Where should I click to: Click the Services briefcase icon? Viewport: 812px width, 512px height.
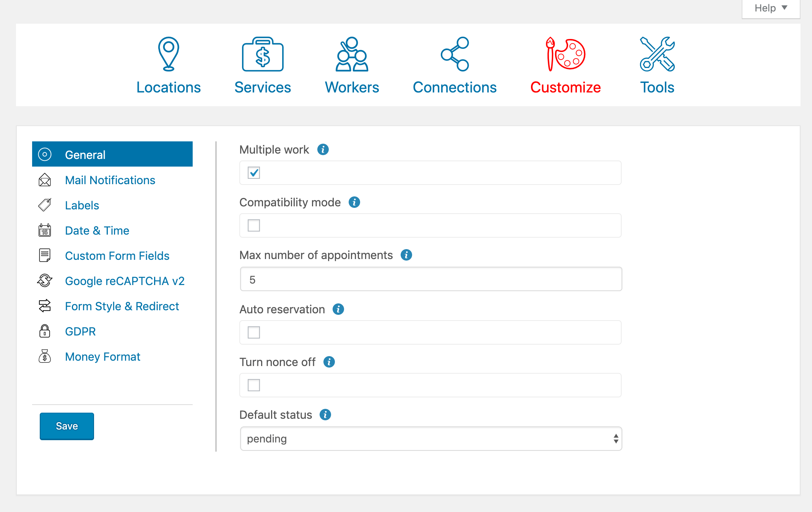pyautogui.click(x=263, y=55)
